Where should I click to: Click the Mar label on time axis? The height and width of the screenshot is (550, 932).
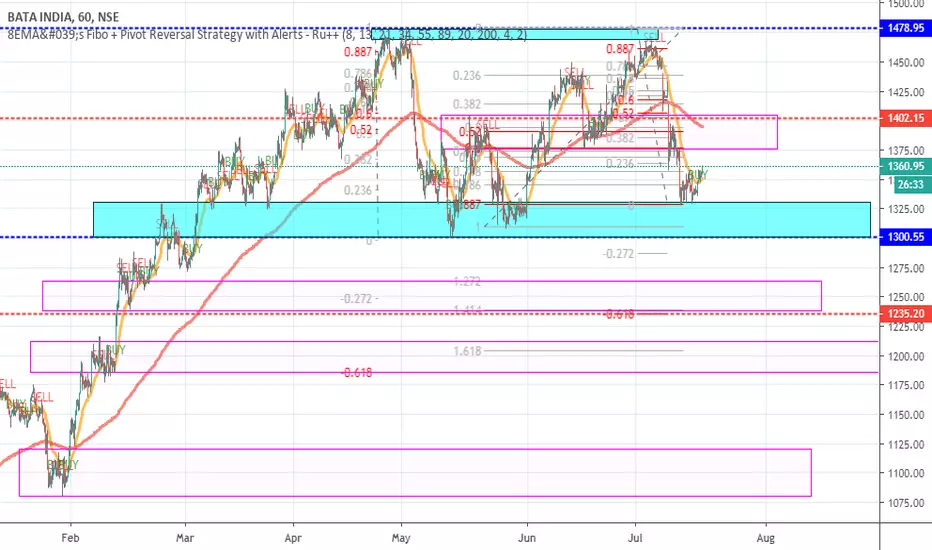click(185, 538)
